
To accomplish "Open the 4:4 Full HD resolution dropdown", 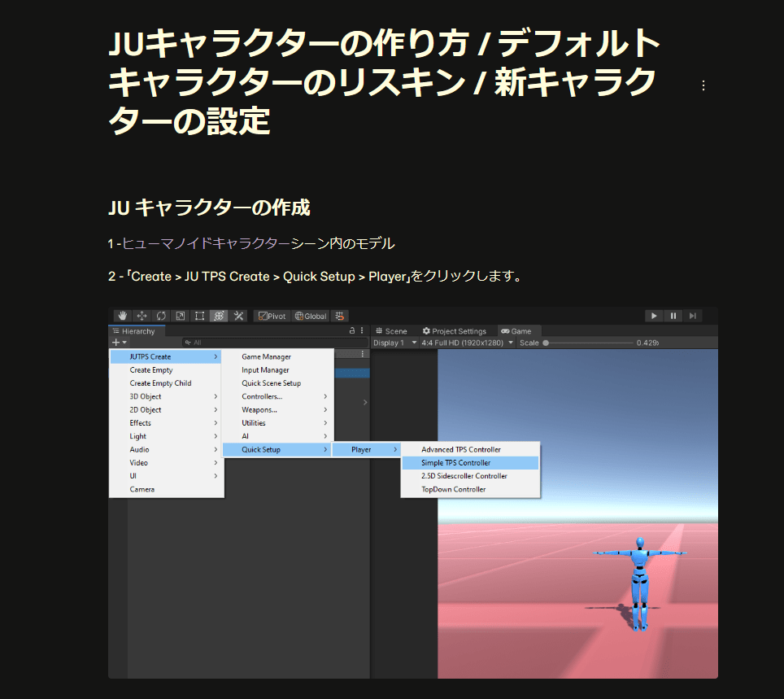I will (x=468, y=343).
